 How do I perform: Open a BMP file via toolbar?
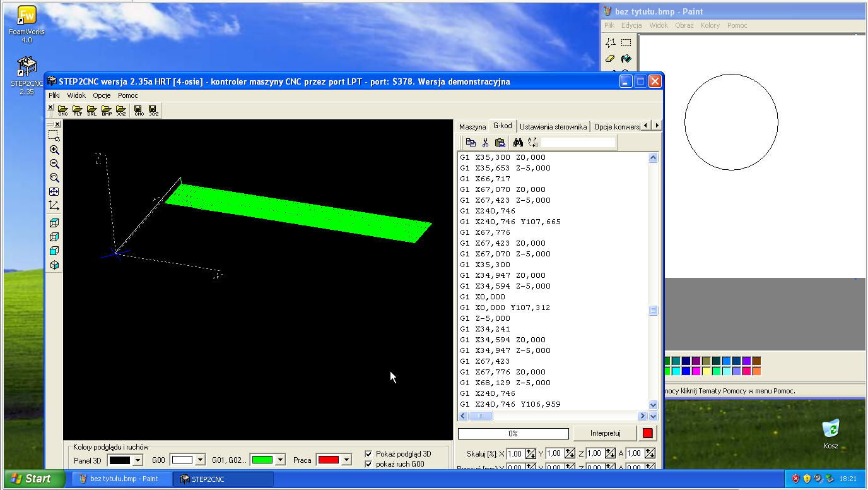pos(107,111)
